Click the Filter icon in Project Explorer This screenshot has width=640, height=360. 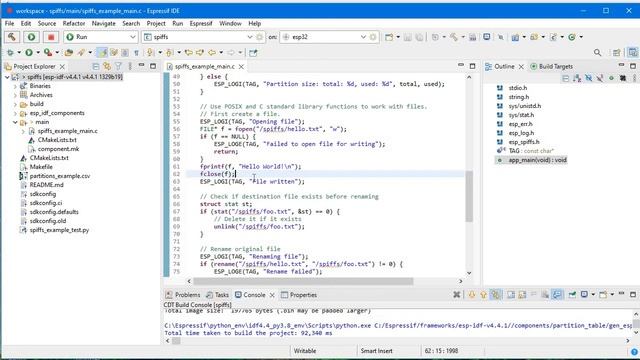(118, 66)
